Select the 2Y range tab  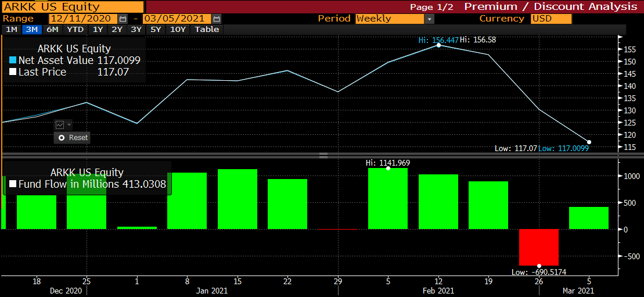pos(117,29)
